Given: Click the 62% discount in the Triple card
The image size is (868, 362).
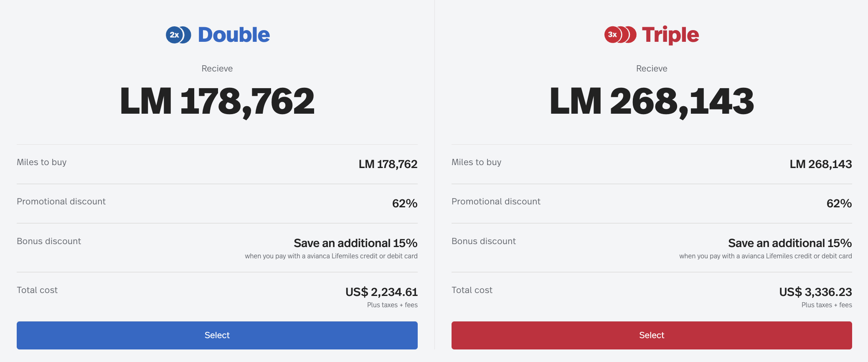Looking at the screenshot, I should 839,204.
